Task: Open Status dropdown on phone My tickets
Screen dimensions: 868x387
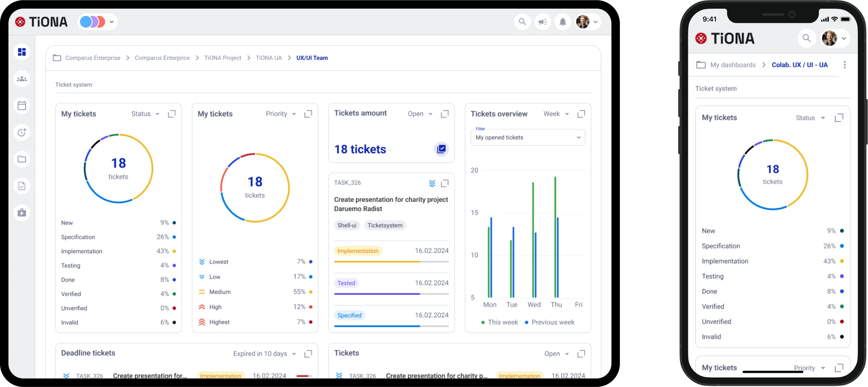Action: tap(810, 118)
